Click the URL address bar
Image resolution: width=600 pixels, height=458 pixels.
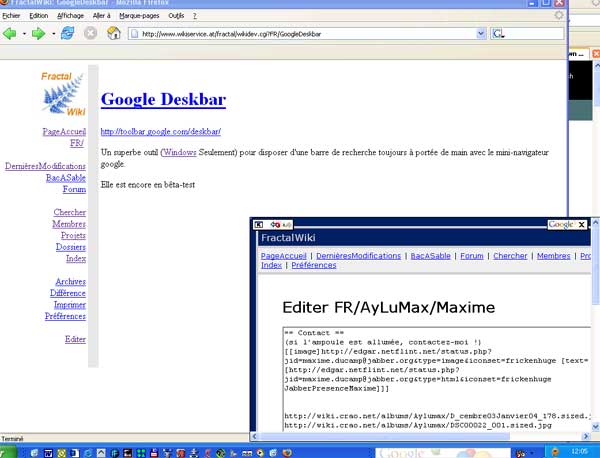300,34
